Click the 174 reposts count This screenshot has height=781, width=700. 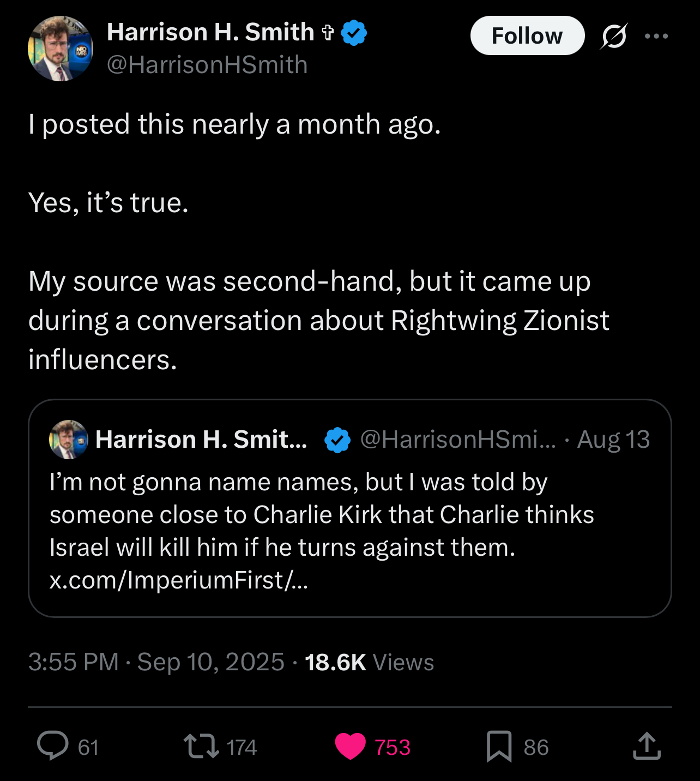tap(242, 747)
